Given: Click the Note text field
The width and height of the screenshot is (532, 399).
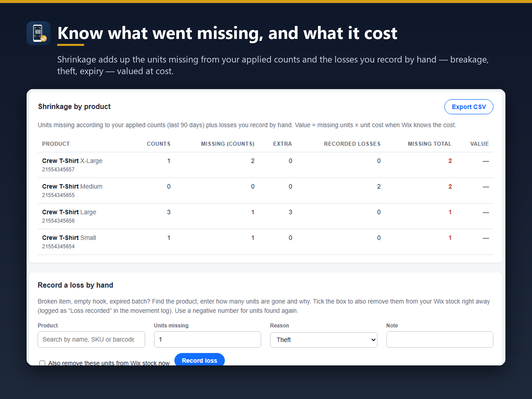Looking at the screenshot, I should [440, 339].
